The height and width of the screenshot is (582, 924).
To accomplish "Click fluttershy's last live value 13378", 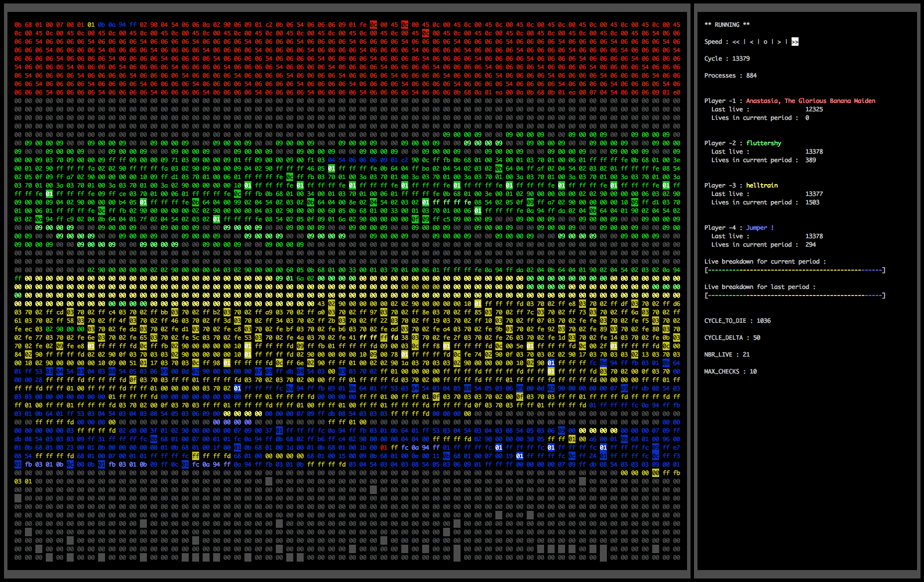I will coord(814,152).
